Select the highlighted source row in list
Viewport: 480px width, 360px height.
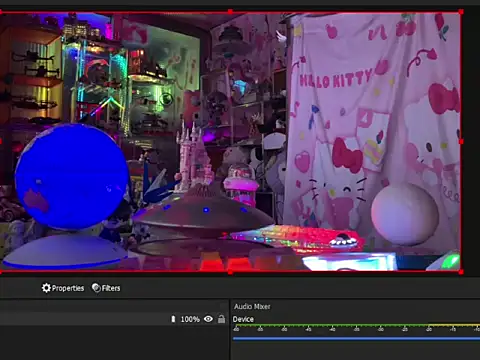113,319
